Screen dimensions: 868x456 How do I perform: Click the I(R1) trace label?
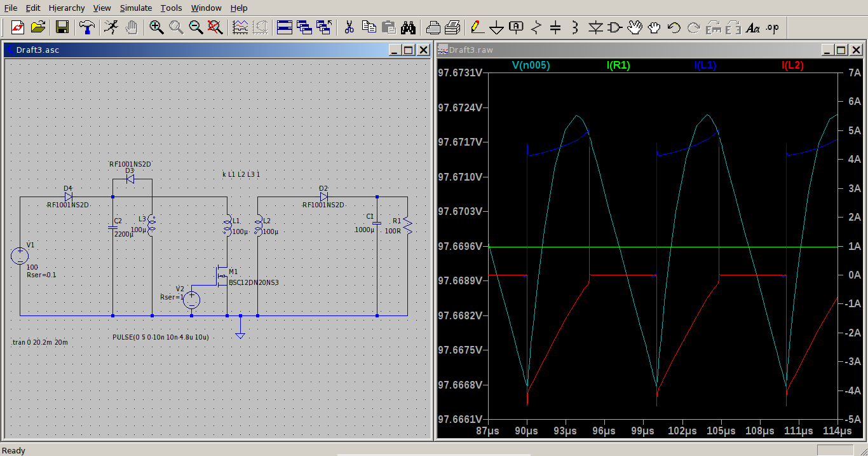[618, 65]
